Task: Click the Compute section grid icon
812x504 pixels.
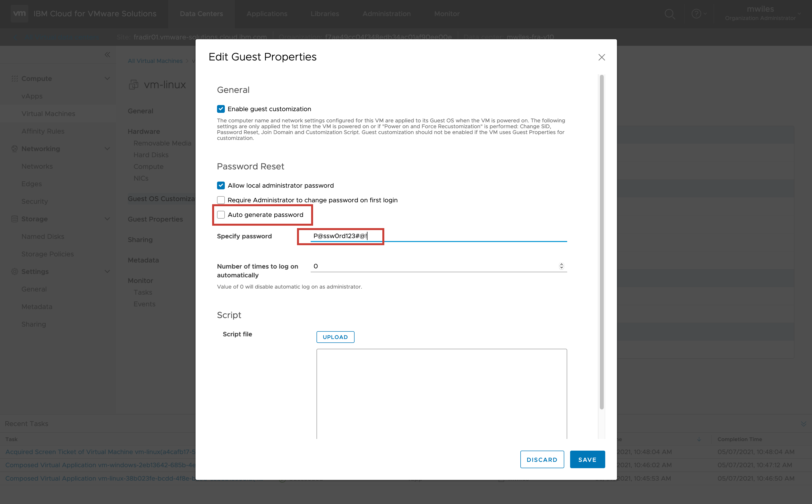Action: tap(14, 79)
